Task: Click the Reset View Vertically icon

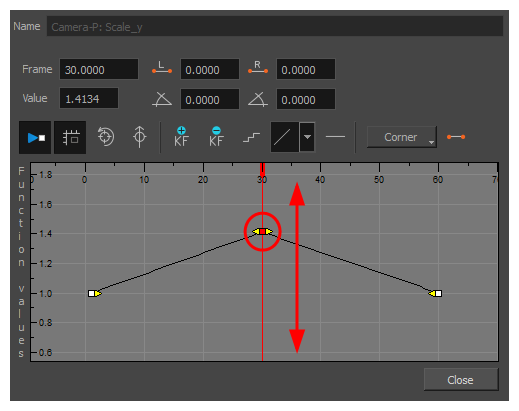Action: [x=140, y=137]
